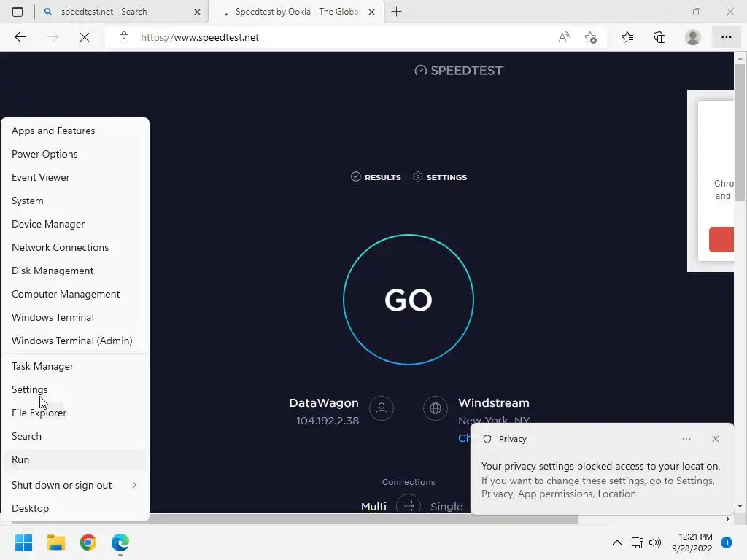Select Power Options in the Win+X menu

pyautogui.click(x=75, y=154)
